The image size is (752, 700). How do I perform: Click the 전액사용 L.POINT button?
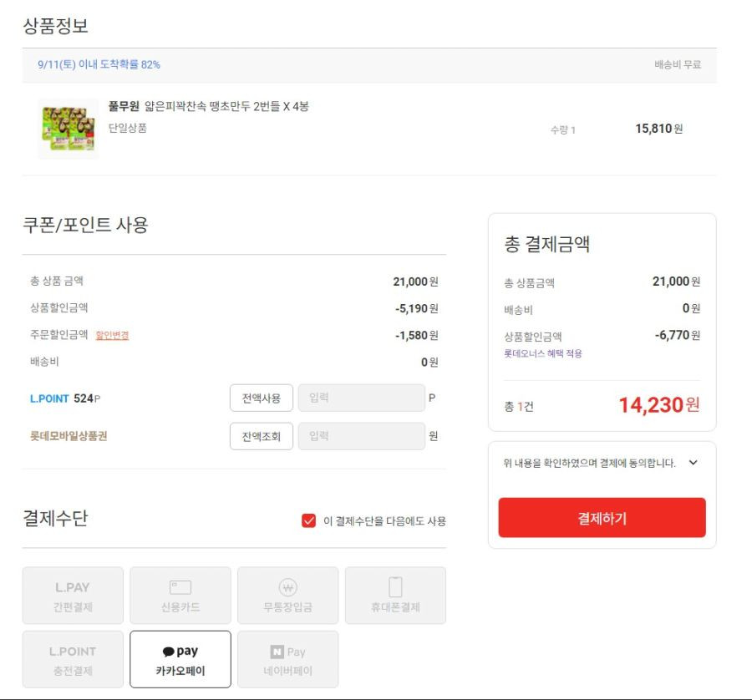[x=262, y=398]
